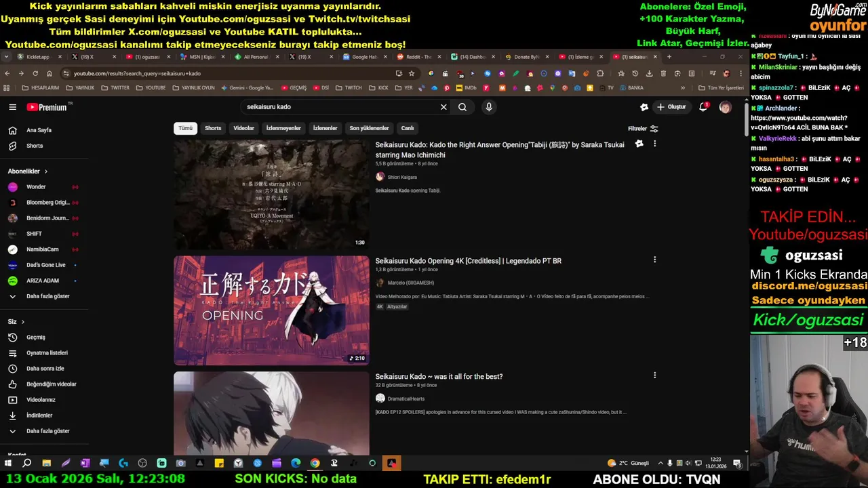
Task: Show more bookmarks with the chevron
Action: (x=683, y=87)
